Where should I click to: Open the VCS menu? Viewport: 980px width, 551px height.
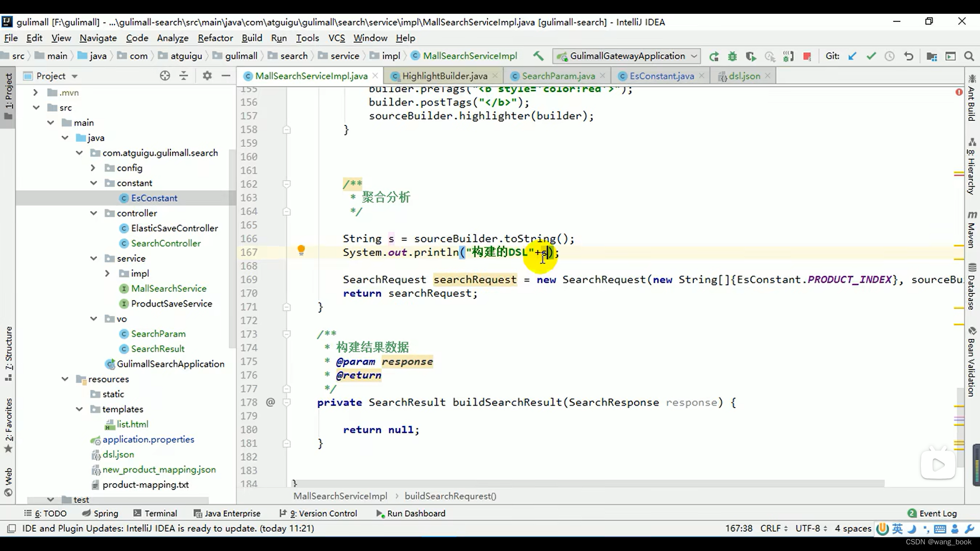coord(336,38)
